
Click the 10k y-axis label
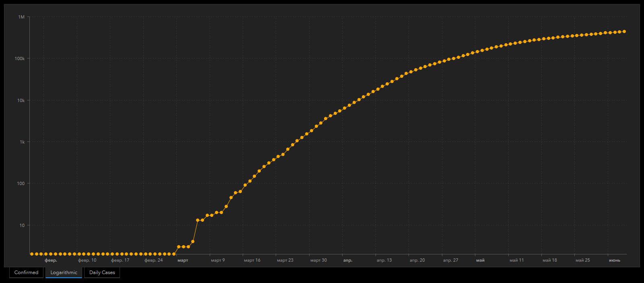click(x=21, y=100)
